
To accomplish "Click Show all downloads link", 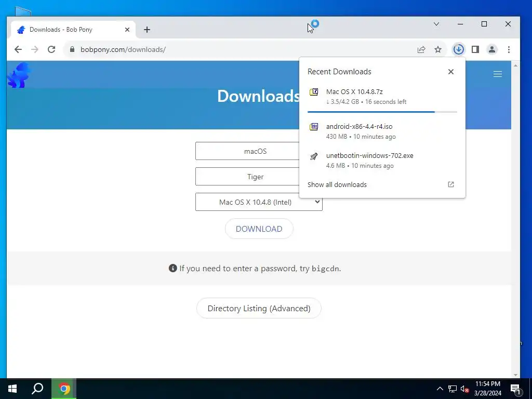I will pos(337,184).
